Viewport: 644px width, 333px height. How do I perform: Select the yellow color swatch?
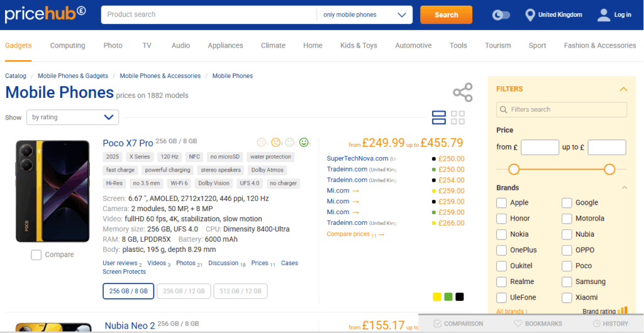437,297
